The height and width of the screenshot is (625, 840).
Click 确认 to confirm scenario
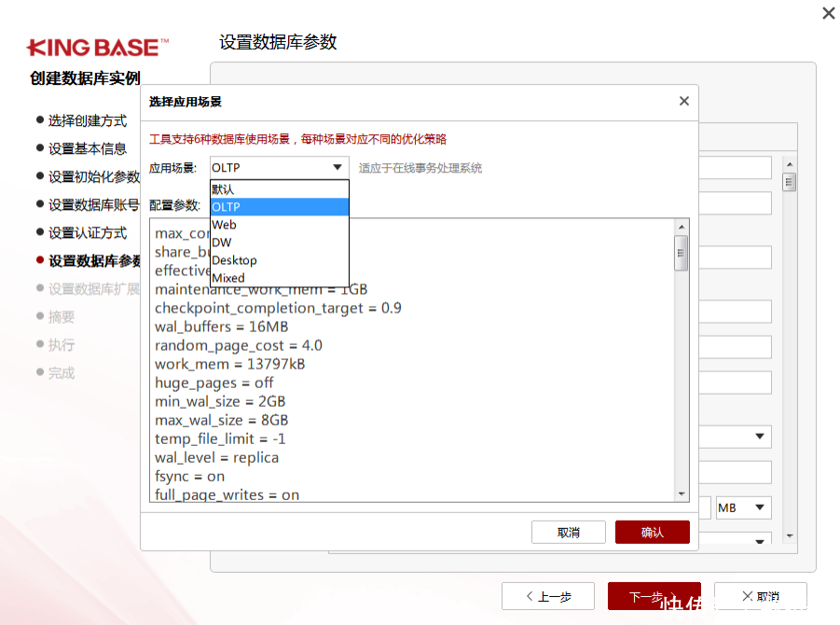point(652,532)
